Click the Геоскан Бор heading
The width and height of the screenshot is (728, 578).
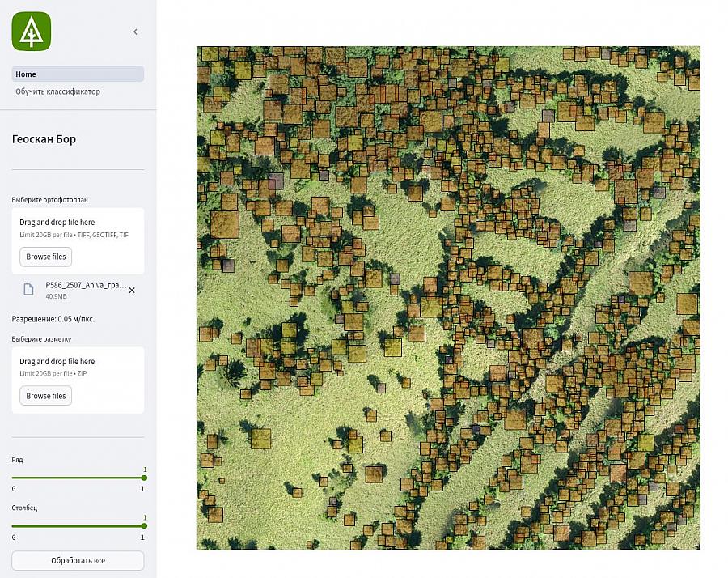[x=44, y=139]
